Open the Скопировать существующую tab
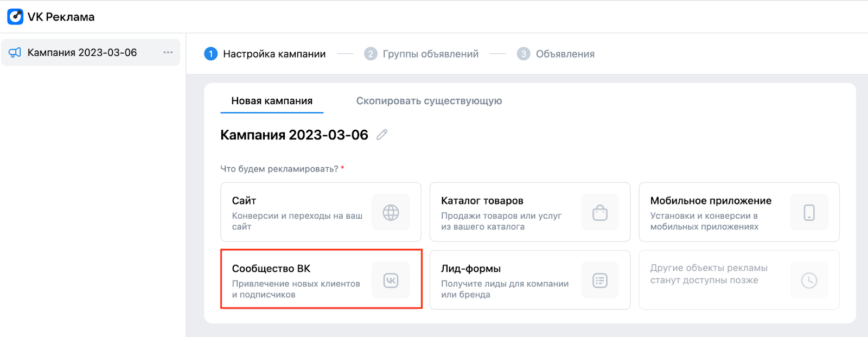Viewport: 868px width, 337px height. (429, 101)
